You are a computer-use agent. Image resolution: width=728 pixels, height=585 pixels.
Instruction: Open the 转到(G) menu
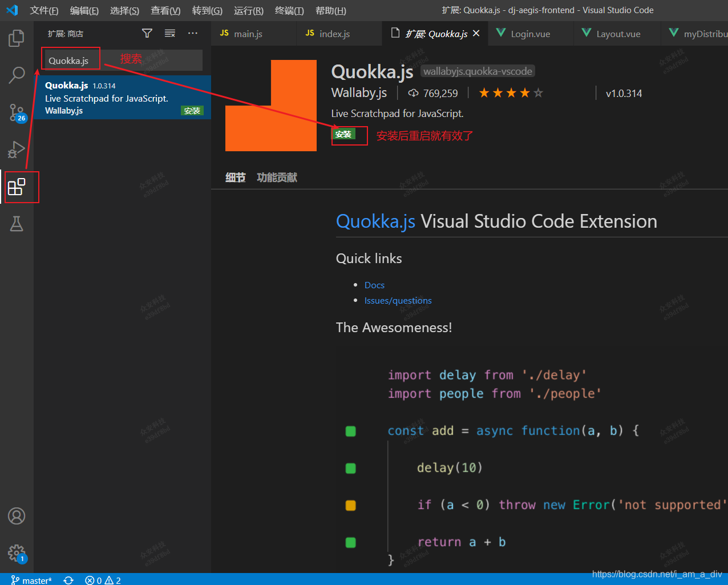click(207, 10)
